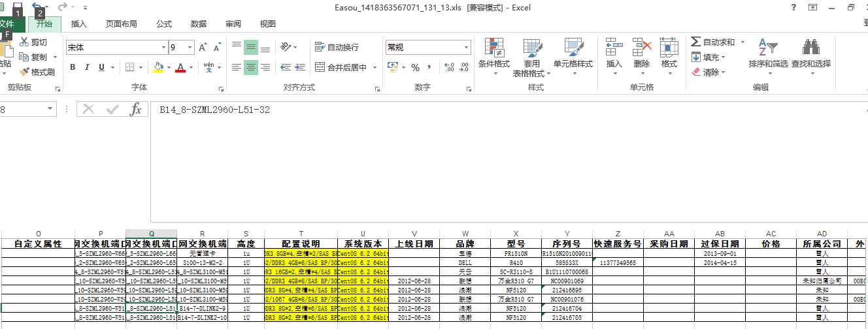The height and width of the screenshot is (329, 868).
Task: Switch to the Data (数据) tab
Action: tap(199, 24)
